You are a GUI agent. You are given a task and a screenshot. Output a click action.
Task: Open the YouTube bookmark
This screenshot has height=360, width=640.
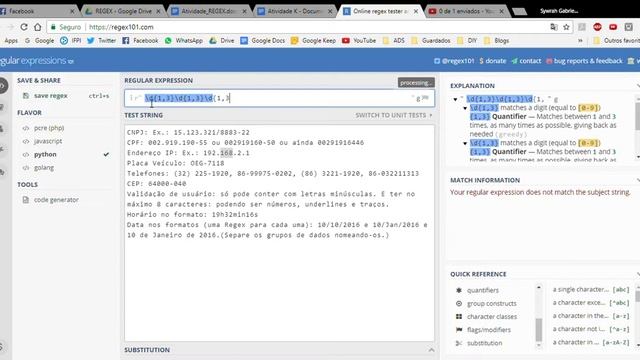tap(359, 40)
